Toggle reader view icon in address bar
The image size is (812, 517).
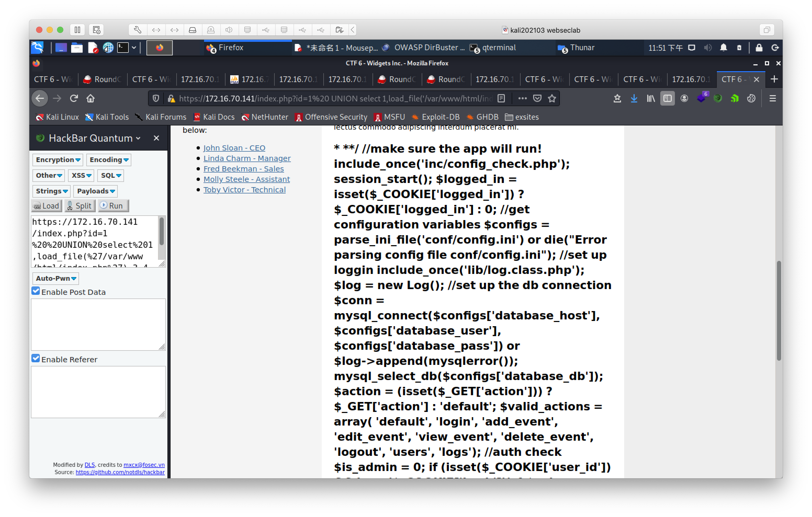(x=501, y=99)
